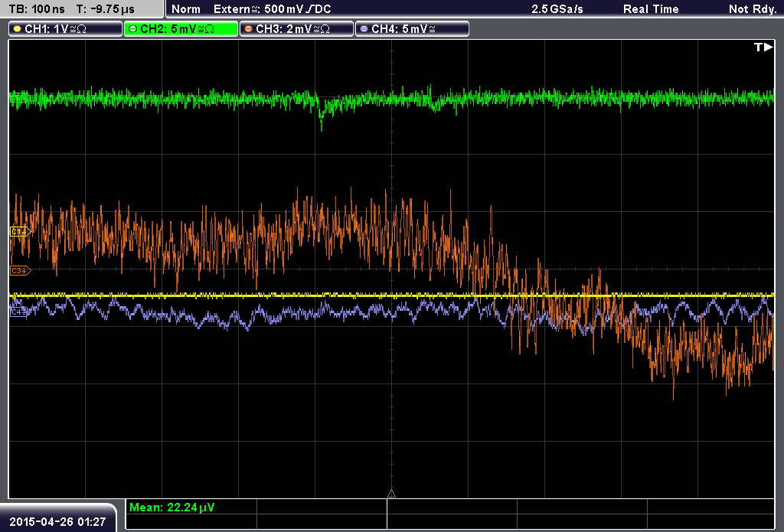Click the C1 ground level marker
This screenshot has height=532, width=784.
click(21, 231)
